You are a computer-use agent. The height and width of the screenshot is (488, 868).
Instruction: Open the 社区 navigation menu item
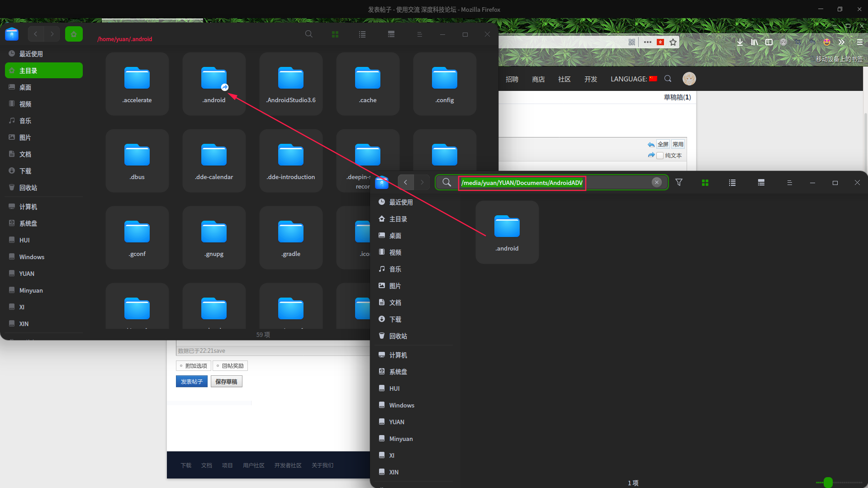[564, 79]
